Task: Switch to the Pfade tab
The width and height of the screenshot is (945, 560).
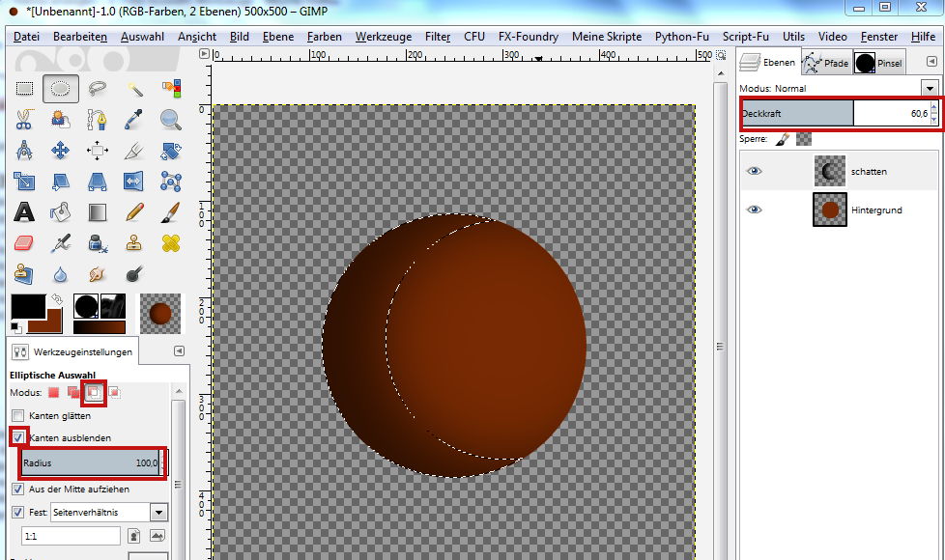Action: (x=826, y=63)
